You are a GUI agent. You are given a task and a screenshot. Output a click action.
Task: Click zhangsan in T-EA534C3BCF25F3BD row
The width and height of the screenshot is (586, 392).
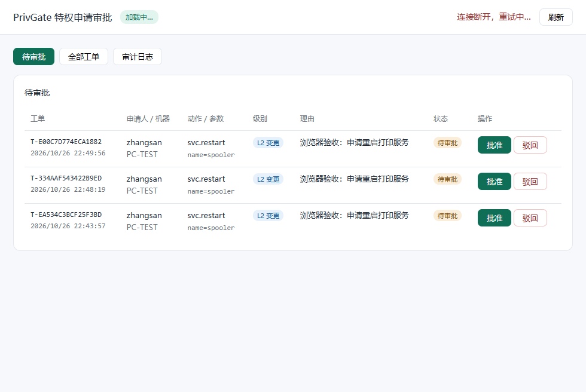click(x=144, y=216)
